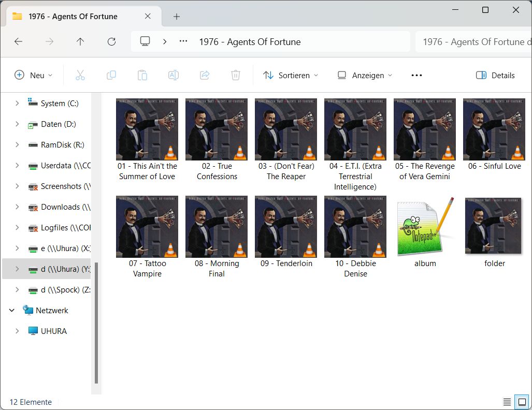Close the 1976 - Agents Of Fortune tab
The height and width of the screenshot is (410, 532).
(x=148, y=16)
